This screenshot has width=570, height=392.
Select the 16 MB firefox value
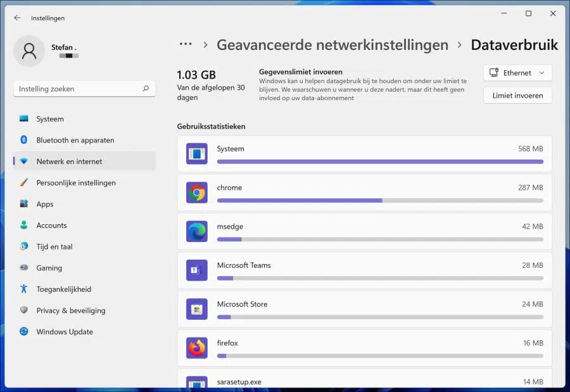coord(533,343)
